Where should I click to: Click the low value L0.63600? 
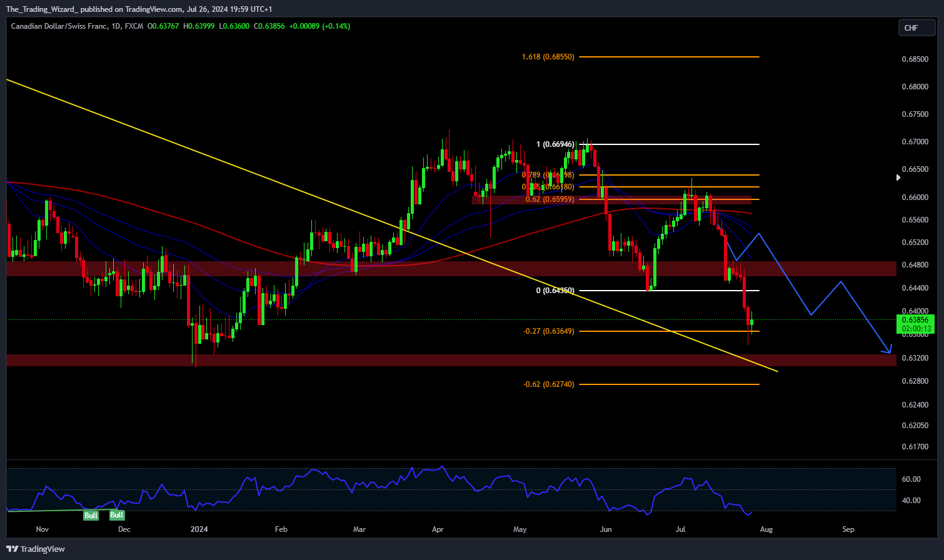[234, 26]
